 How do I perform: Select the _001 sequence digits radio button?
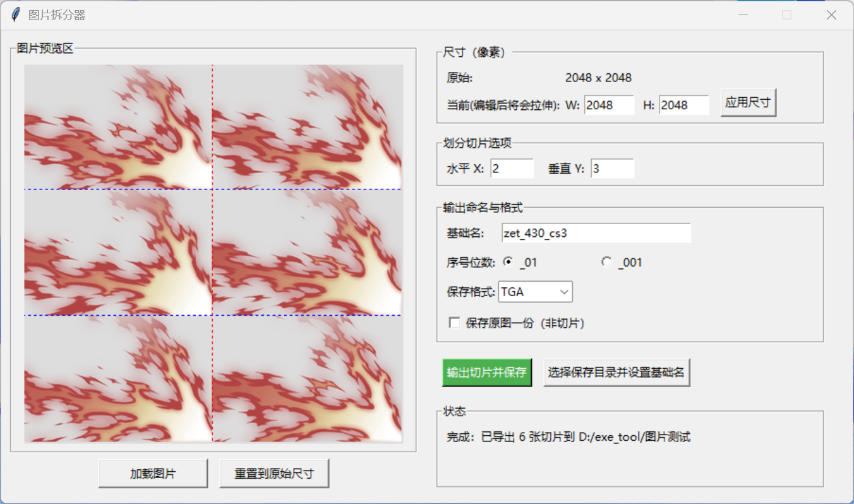click(x=606, y=262)
